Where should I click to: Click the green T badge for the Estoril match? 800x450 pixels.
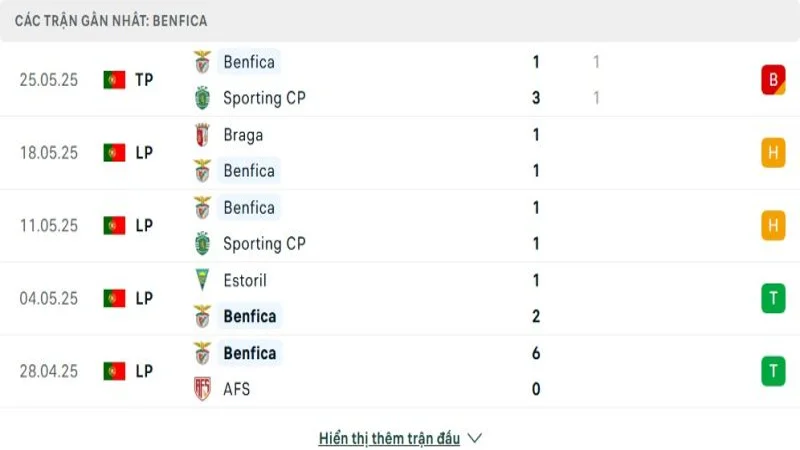click(x=772, y=298)
